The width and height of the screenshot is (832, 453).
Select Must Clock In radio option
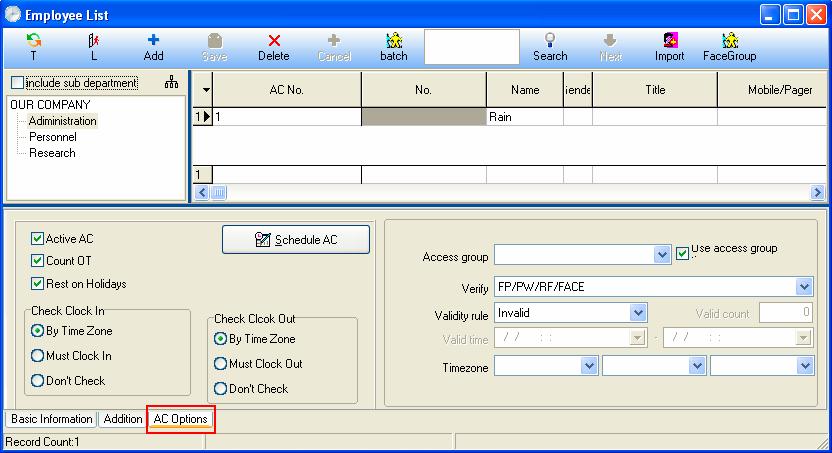(37, 355)
